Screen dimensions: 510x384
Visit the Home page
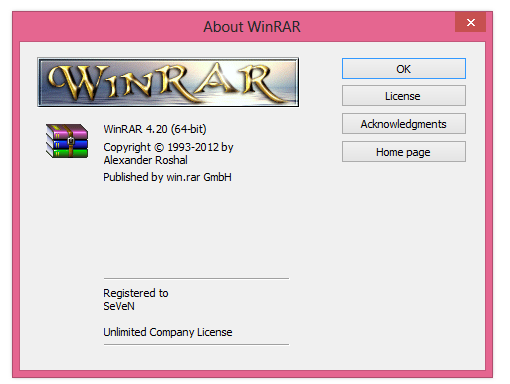pos(403,152)
